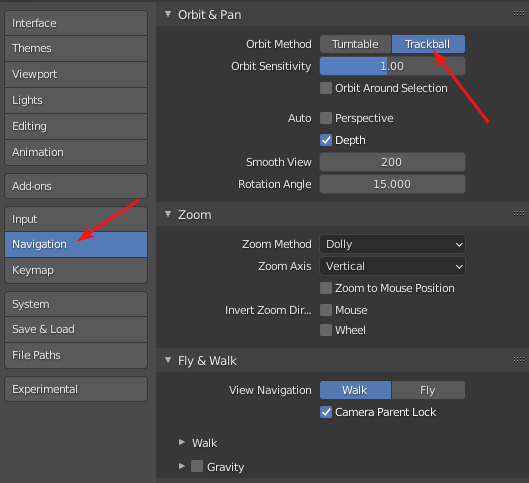Expand the Gravity subpanel
The image size is (529, 483).
click(182, 466)
